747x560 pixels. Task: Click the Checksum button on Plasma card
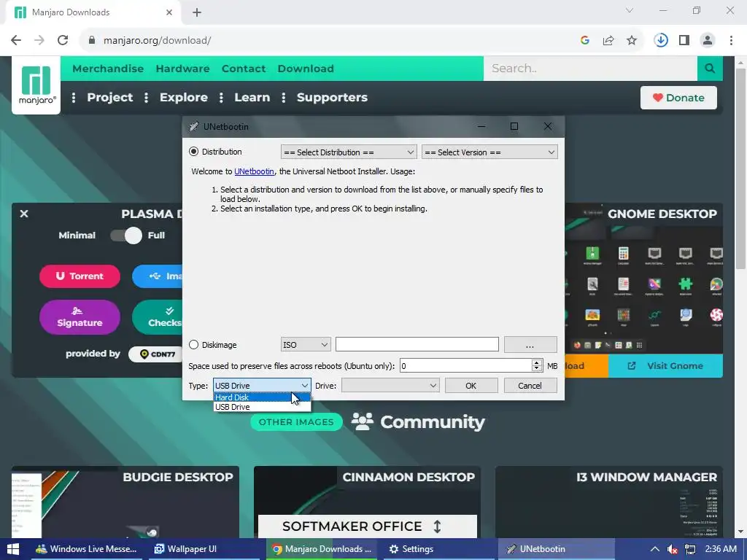[x=158, y=317]
